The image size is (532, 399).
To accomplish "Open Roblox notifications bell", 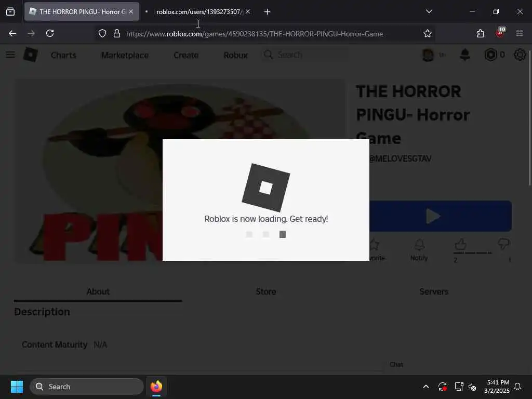I will 465,55.
